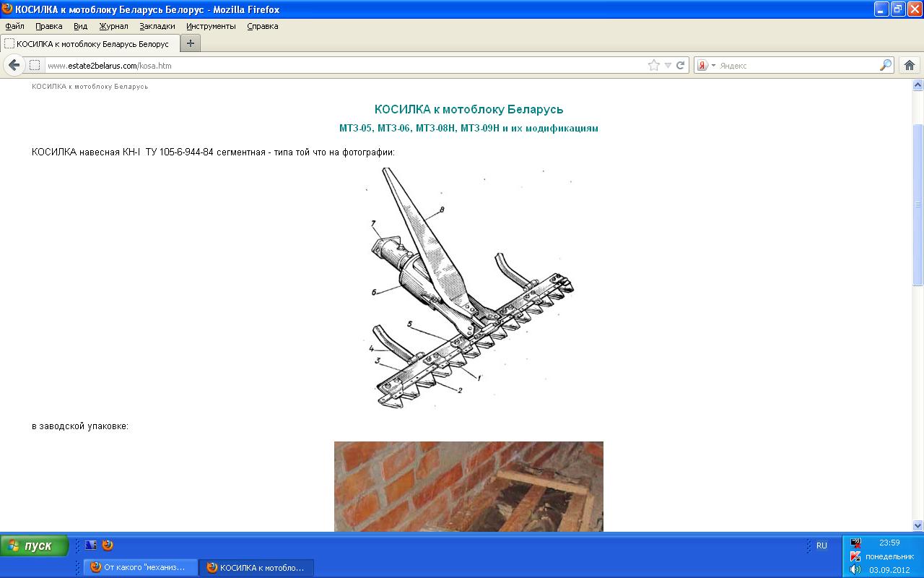The height and width of the screenshot is (578, 924).
Task: Click the Firefox quick launch icon in taskbar
Action: [x=108, y=545]
